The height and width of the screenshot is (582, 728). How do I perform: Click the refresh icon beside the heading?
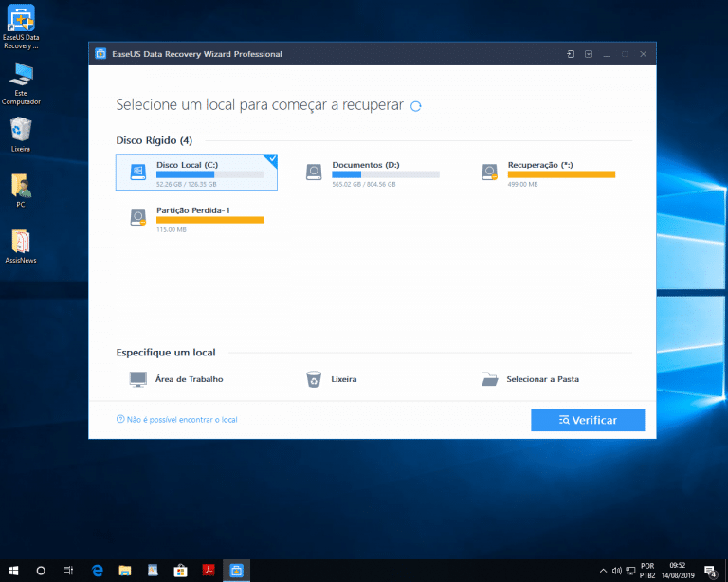tap(415, 106)
